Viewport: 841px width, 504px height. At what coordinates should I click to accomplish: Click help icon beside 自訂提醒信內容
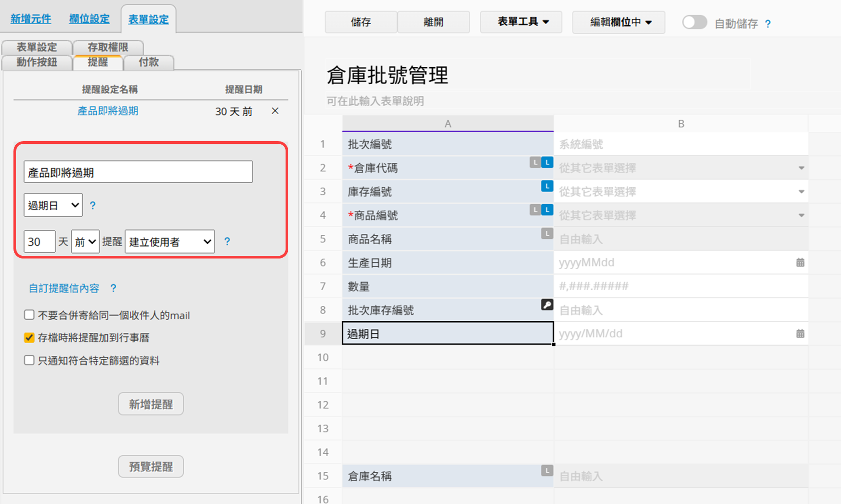point(113,288)
